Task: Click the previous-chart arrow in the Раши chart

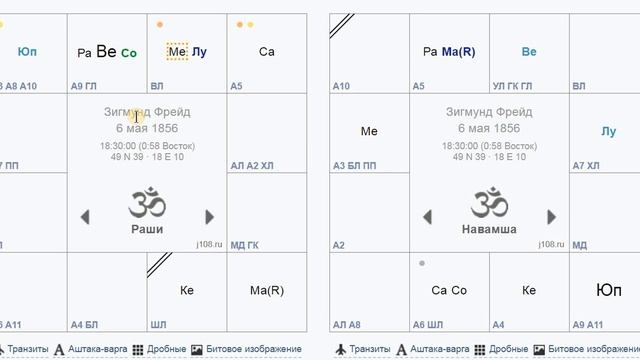Action: [x=85, y=217]
